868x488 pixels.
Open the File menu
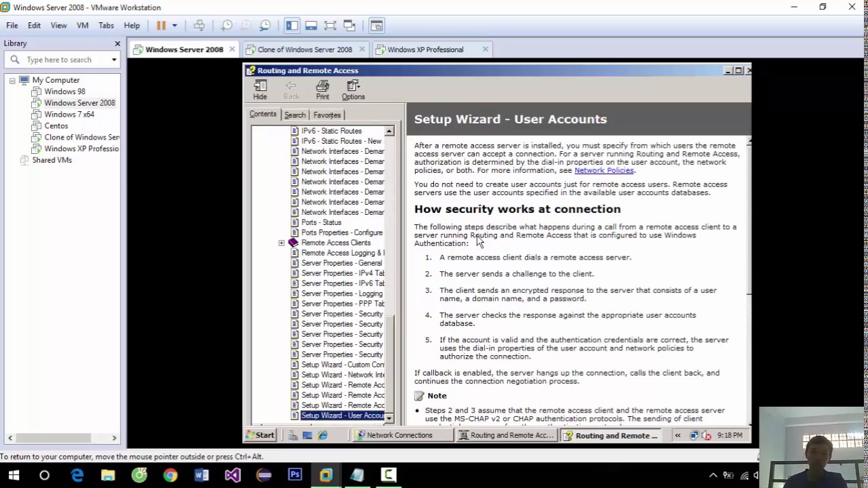pos(12,25)
